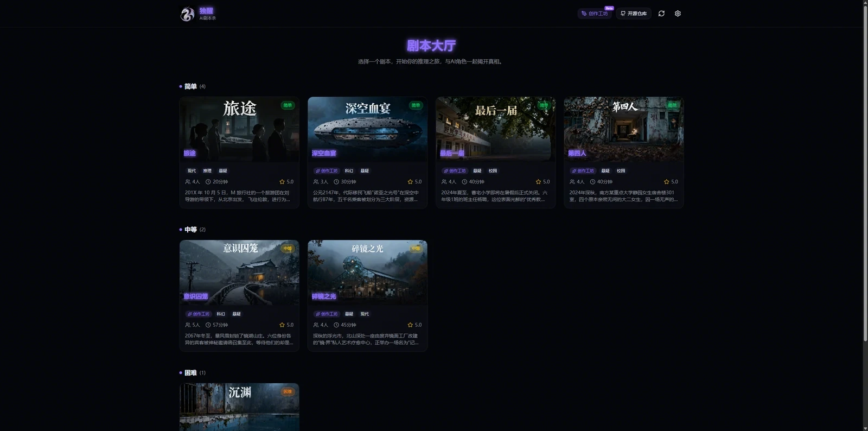Click the description starting 深秋的浮光市
This screenshot has width=868, height=431.
click(366, 339)
